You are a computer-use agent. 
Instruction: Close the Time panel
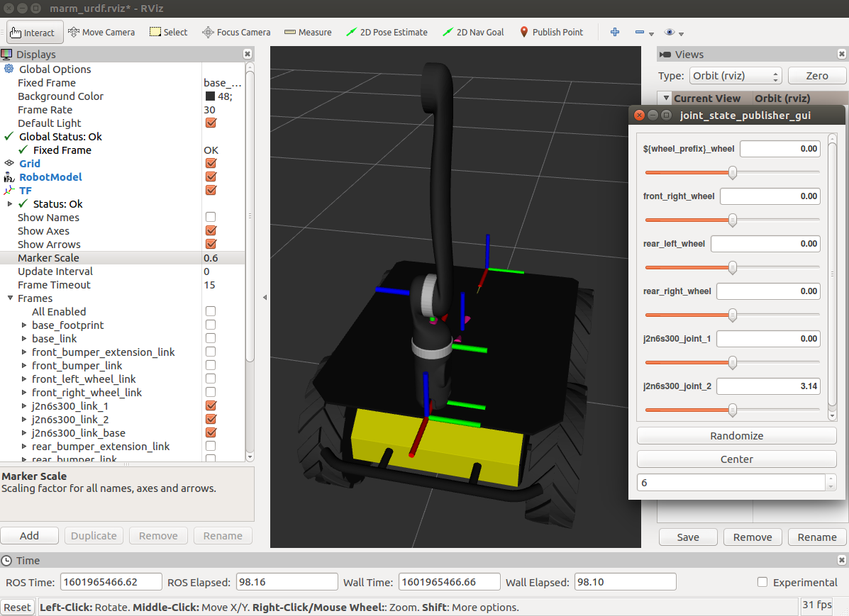[x=841, y=560]
